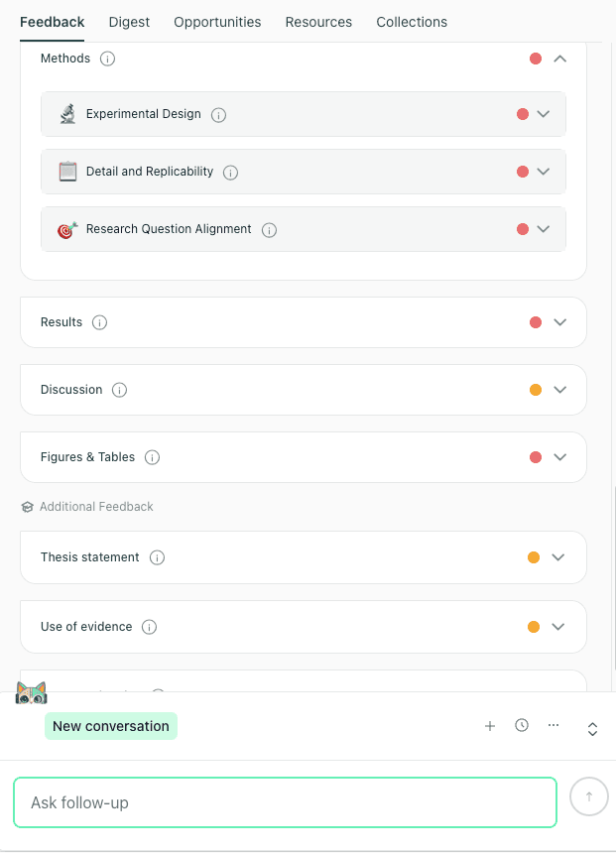Click inside the Ask follow-up field
Viewport: 616px width, 853px height.
pyautogui.click(x=285, y=801)
